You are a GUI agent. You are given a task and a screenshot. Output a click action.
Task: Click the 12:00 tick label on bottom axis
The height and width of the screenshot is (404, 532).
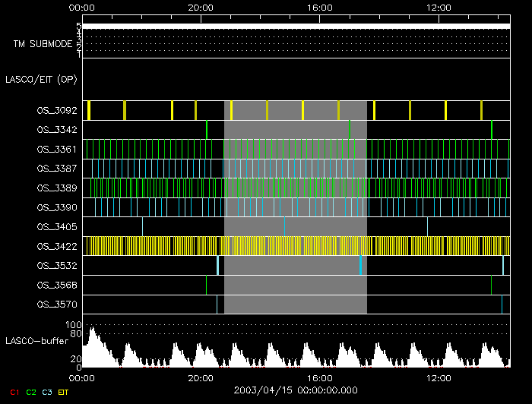point(439,377)
